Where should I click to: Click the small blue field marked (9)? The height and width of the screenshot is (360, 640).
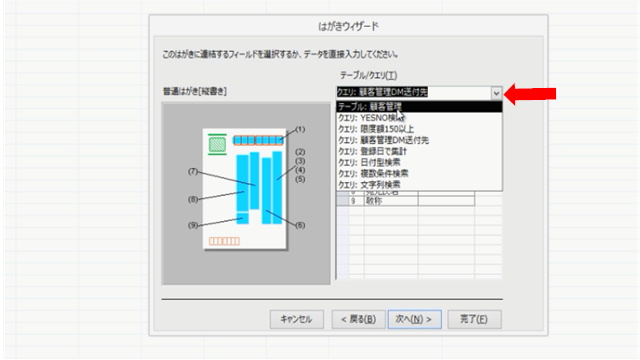coord(242,218)
